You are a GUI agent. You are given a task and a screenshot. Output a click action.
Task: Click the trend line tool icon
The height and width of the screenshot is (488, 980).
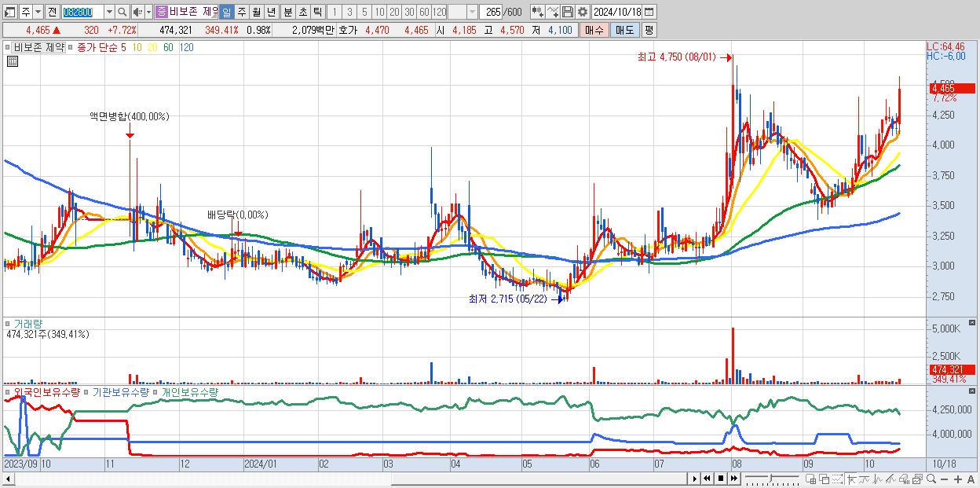pos(864,479)
